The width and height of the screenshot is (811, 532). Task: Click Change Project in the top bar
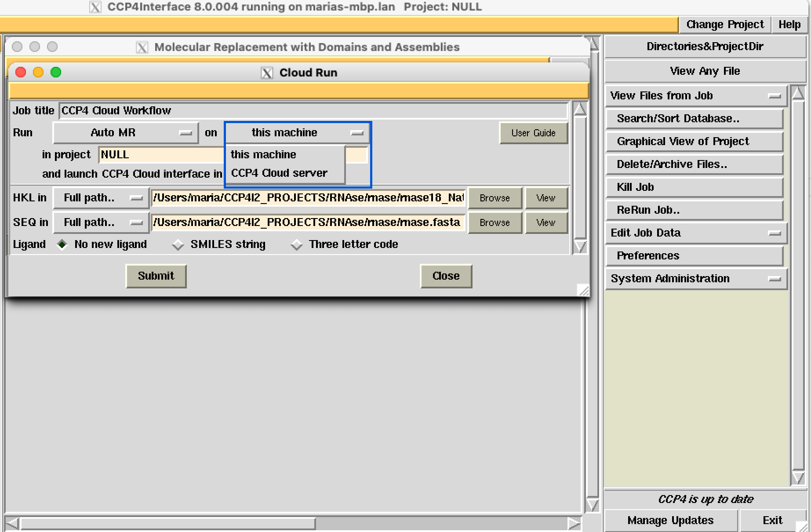(x=724, y=24)
